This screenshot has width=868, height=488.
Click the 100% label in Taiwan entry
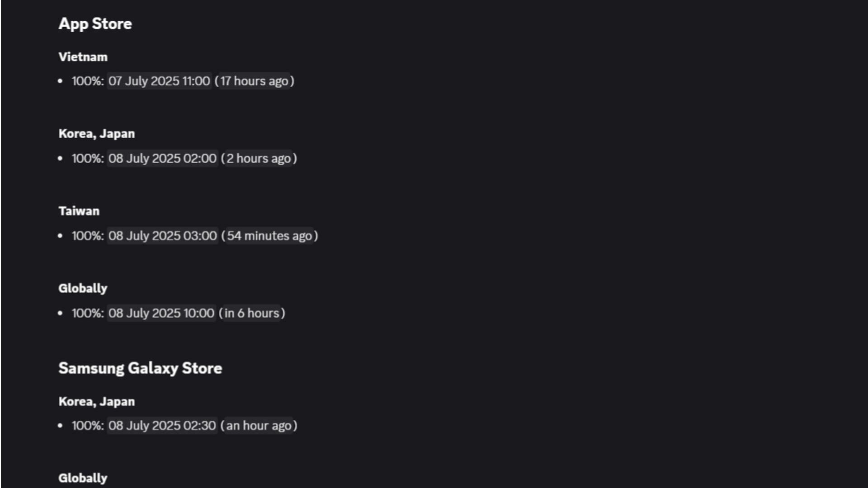(87, 236)
